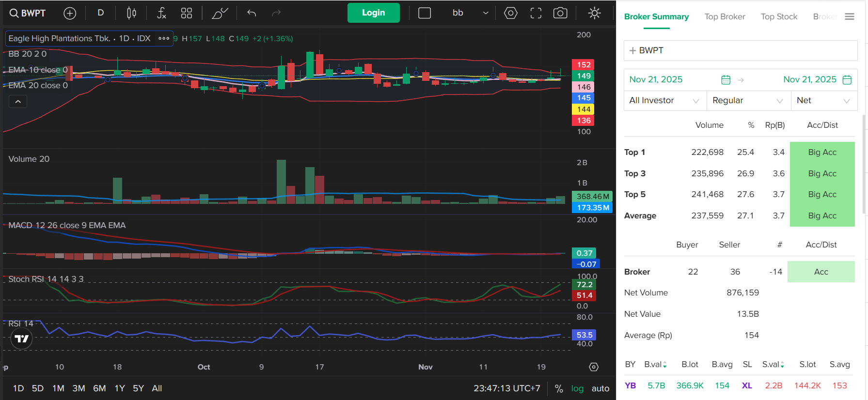
Task: Click the add symbol plus icon
Action: (x=70, y=13)
